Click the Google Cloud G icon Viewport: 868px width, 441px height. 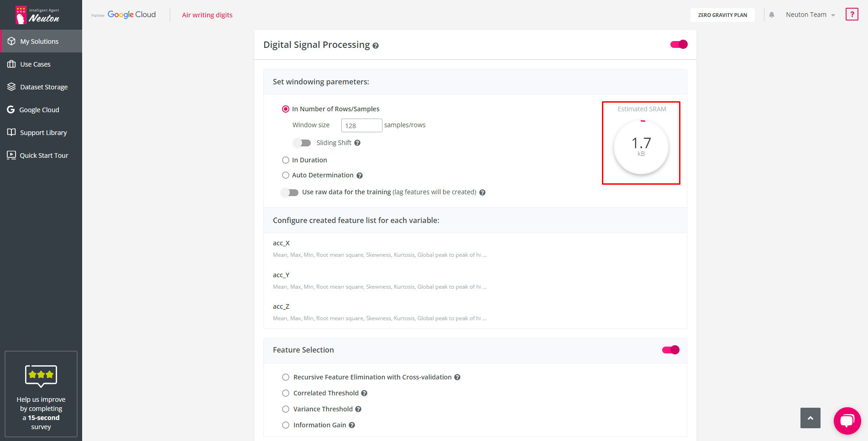[x=11, y=109]
